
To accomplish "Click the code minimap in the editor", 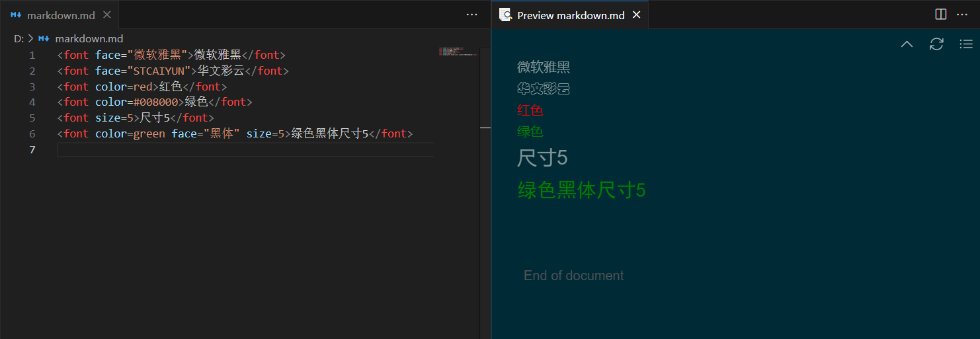I will click(x=458, y=52).
